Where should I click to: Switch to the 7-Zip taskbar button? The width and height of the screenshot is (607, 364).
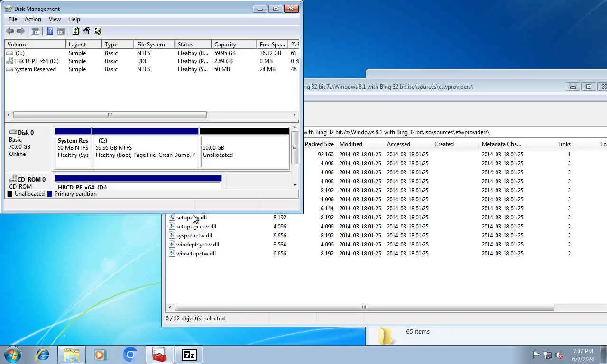189,355
